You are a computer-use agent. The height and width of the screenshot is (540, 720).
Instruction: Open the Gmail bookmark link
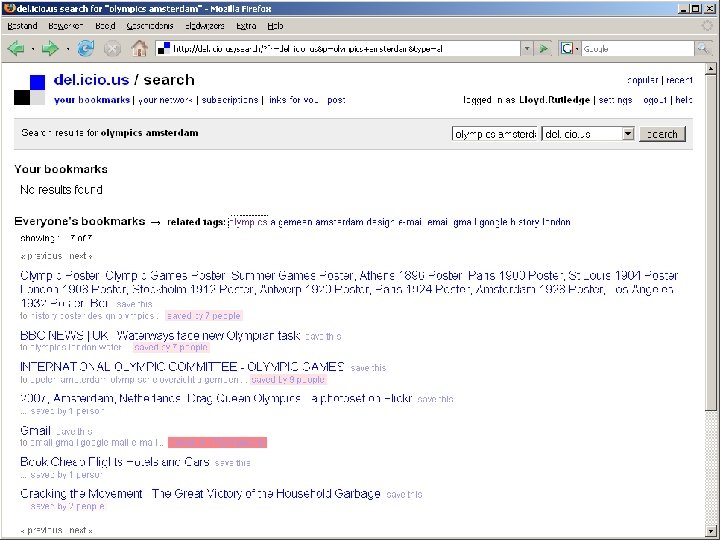click(35, 430)
